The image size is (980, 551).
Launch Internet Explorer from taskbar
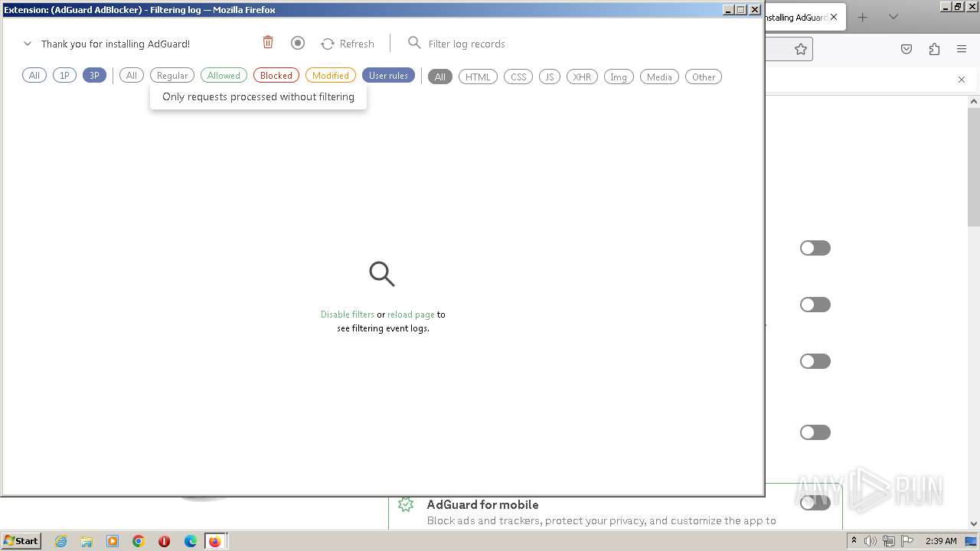tap(61, 541)
